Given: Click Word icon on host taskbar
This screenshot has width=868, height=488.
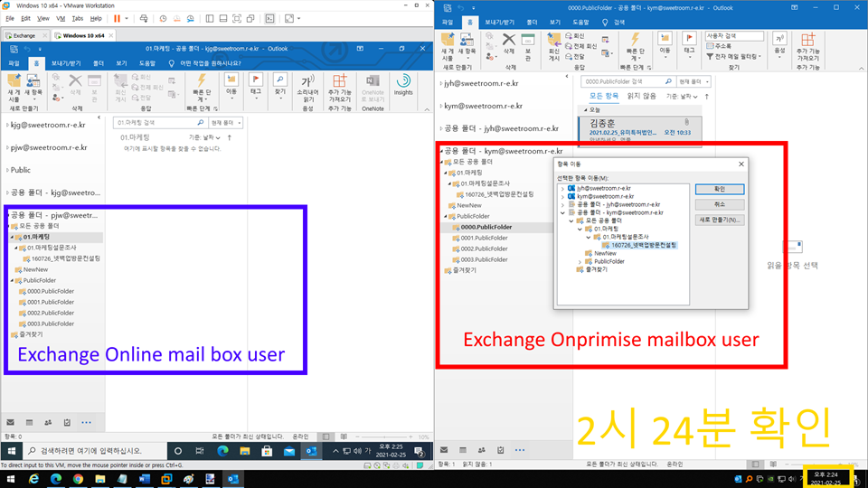Looking at the screenshot, I should 145,479.
